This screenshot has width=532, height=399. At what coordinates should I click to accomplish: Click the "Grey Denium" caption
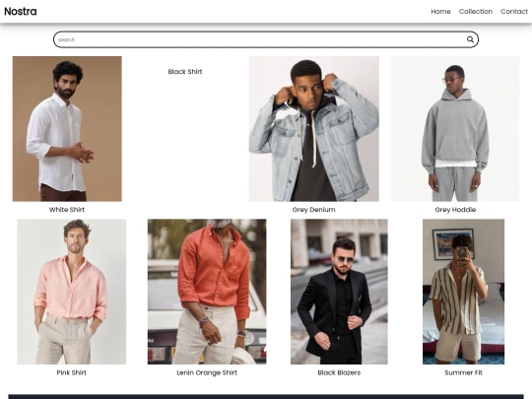tap(314, 210)
